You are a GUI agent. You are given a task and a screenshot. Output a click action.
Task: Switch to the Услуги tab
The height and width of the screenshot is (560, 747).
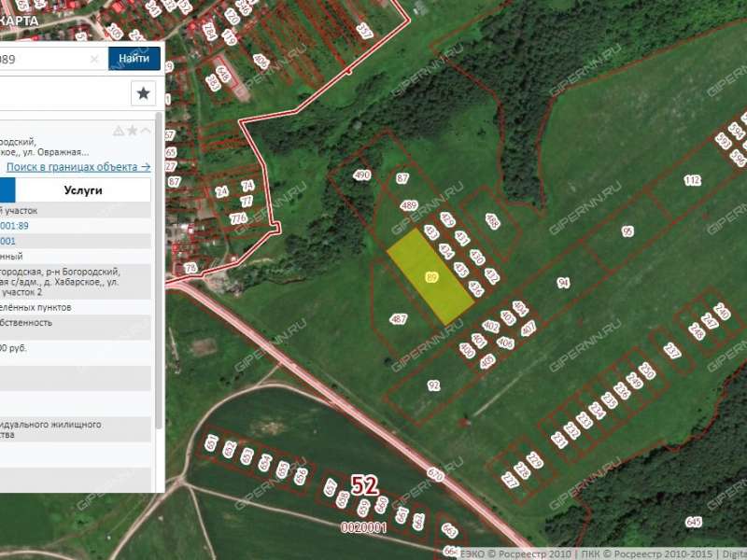pos(83,189)
